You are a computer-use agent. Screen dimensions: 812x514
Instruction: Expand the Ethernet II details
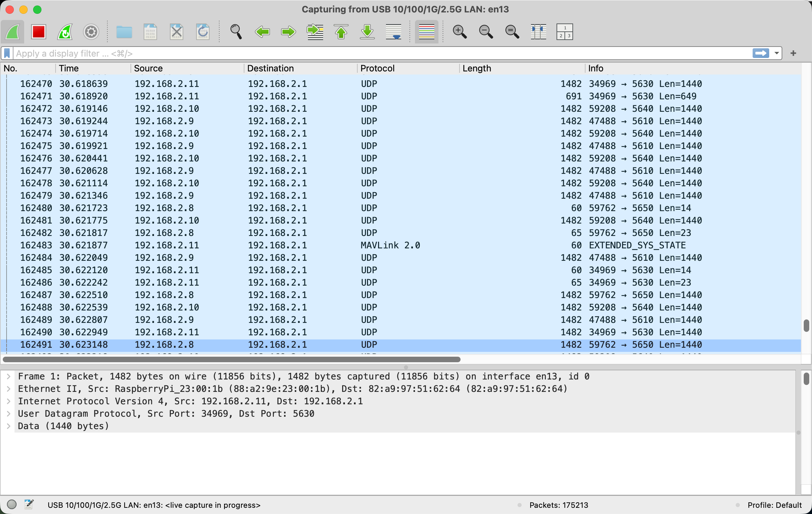9,389
